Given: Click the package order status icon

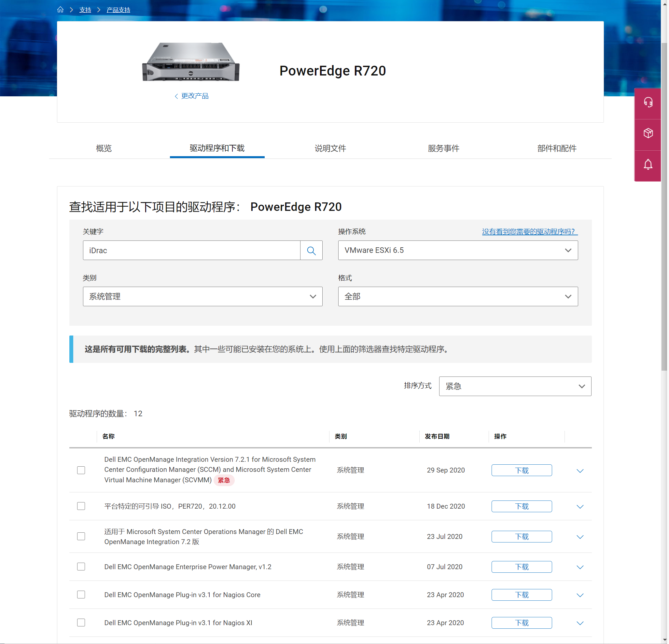Looking at the screenshot, I should point(648,133).
